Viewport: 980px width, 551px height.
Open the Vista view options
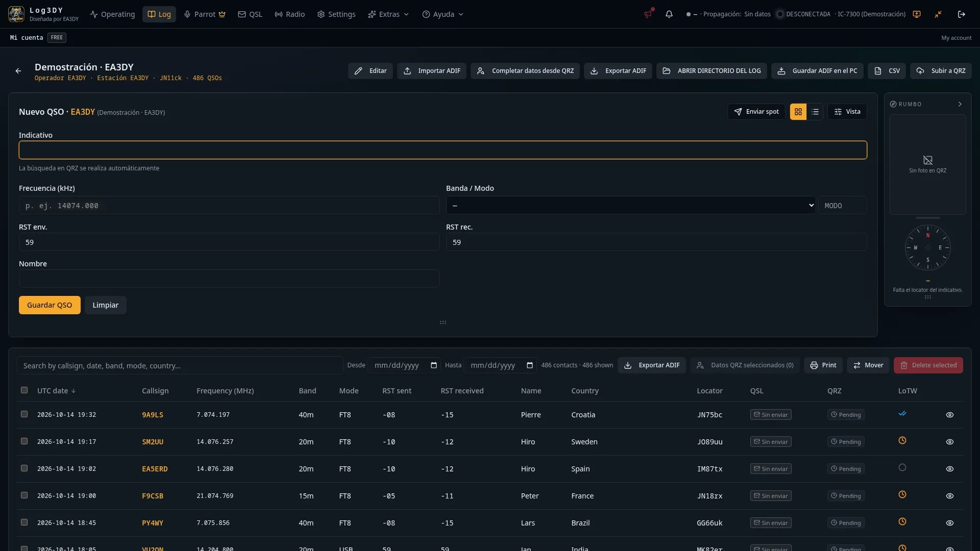847,112
